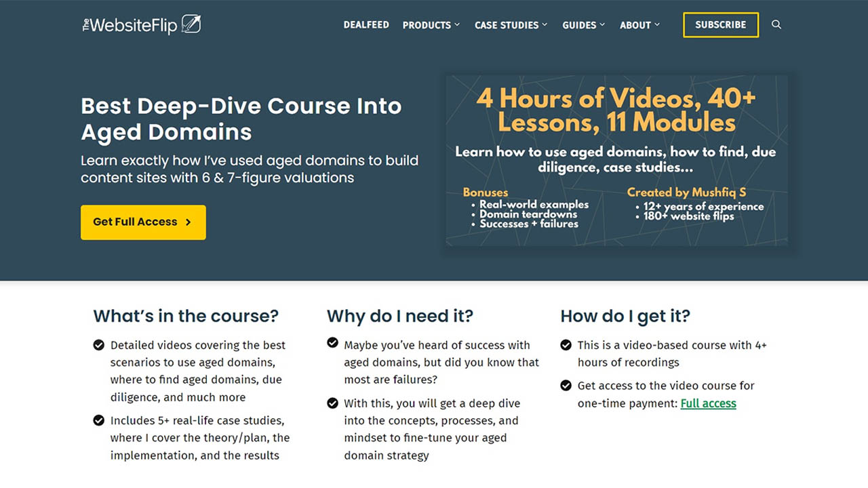Click checkmark icon beside 'Maybe you've heard'
Viewport: 868px width, 488px height.
pyautogui.click(x=332, y=343)
